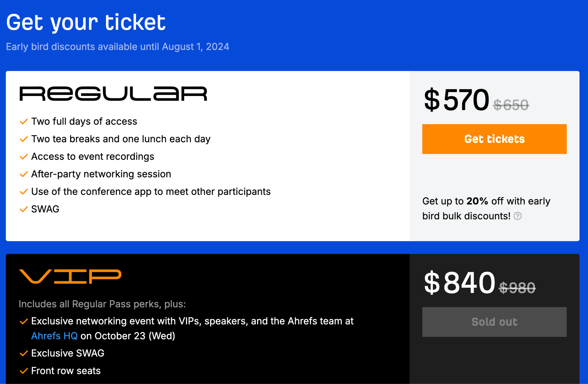The width and height of the screenshot is (588, 384).
Task: Open the Ahrefs HQ link
Action: pos(54,335)
